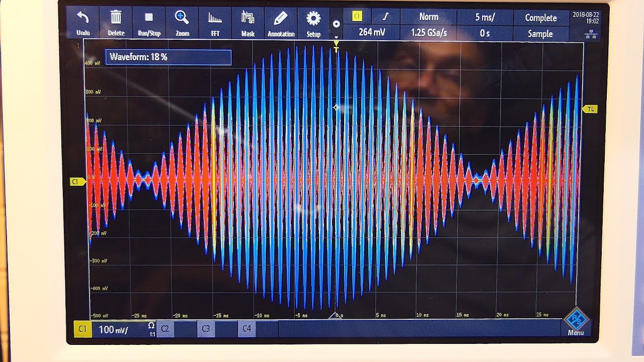This screenshot has height=362, width=644.
Task: Open the Norm trigger mode setting
Action: 429,17
